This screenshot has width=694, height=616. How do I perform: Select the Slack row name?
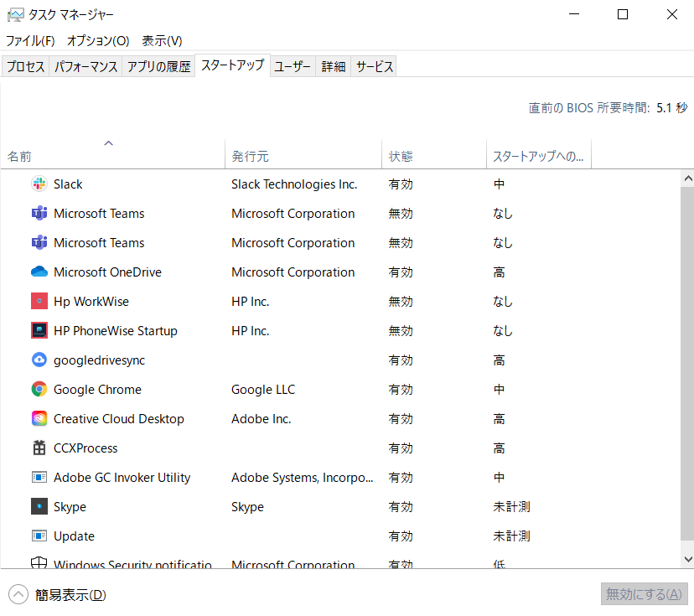click(x=68, y=184)
